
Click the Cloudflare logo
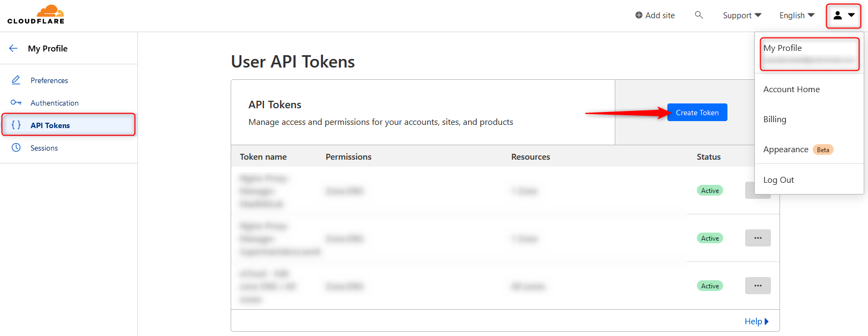point(36,14)
